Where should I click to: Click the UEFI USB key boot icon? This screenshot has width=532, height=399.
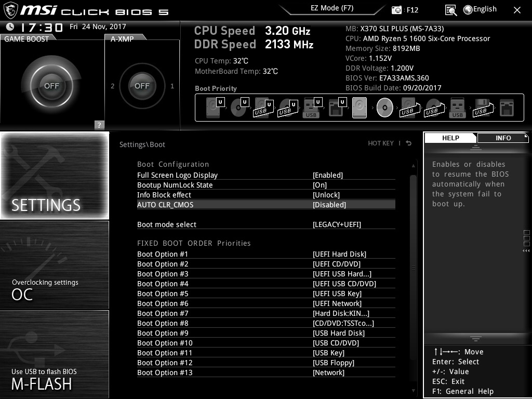(312, 108)
